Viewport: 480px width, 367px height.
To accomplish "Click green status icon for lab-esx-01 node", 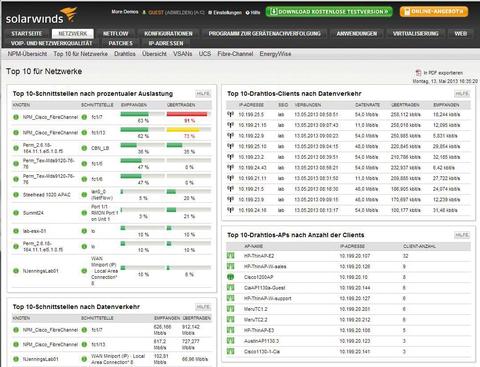I will [16, 231].
